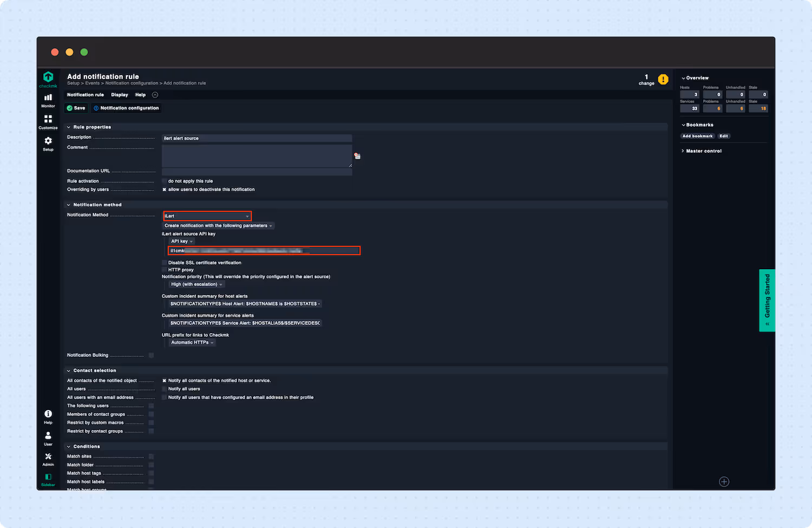Collapse the Contact selection section

(68, 370)
